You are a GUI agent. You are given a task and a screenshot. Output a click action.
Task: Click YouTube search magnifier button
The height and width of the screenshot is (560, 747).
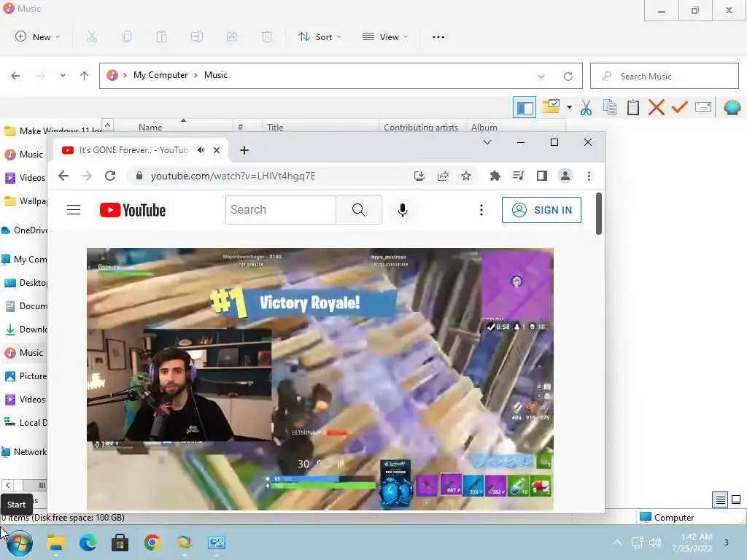pyautogui.click(x=359, y=209)
